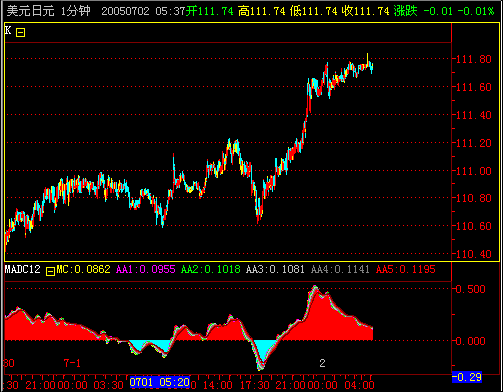Click the 110.40 price axis label
This screenshot has height=392, width=503.
[x=473, y=254]
